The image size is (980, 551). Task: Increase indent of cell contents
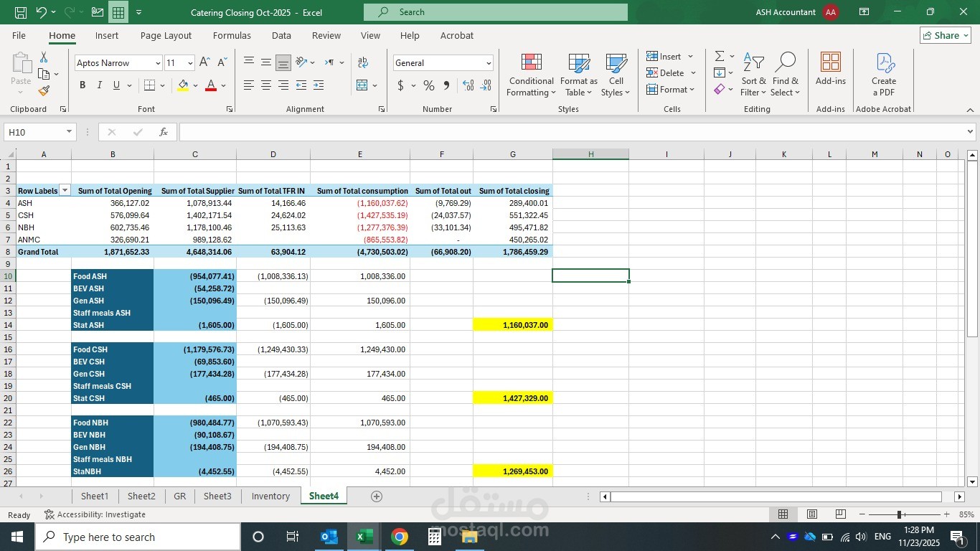pyautogui.click(x=319, y=85)
